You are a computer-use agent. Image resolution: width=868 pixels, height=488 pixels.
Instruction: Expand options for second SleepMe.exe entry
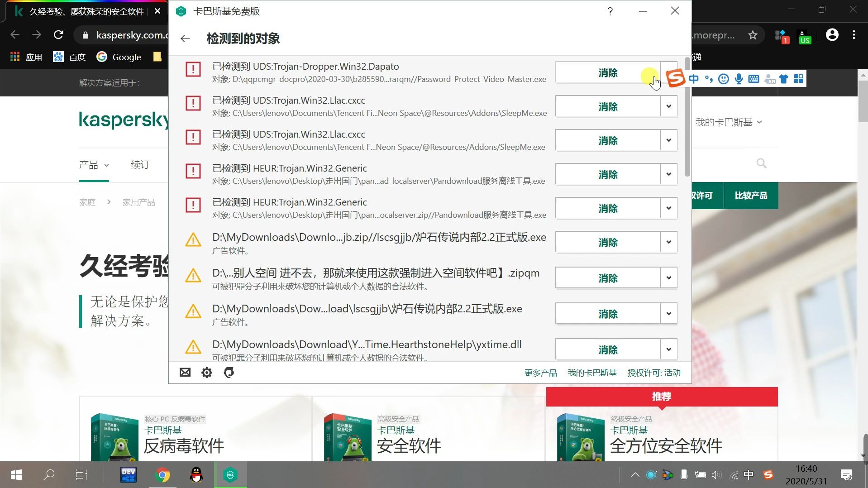(x=668, y=140)
